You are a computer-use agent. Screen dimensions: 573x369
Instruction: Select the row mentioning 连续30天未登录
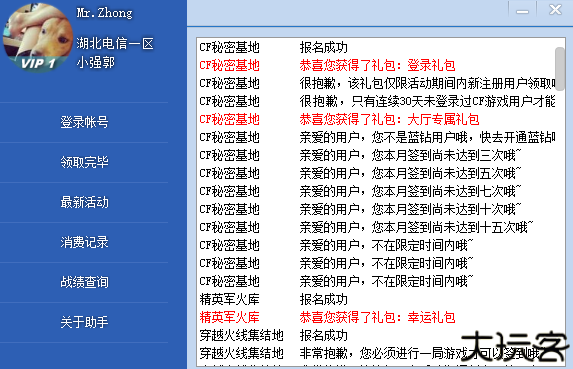[376, 101]
